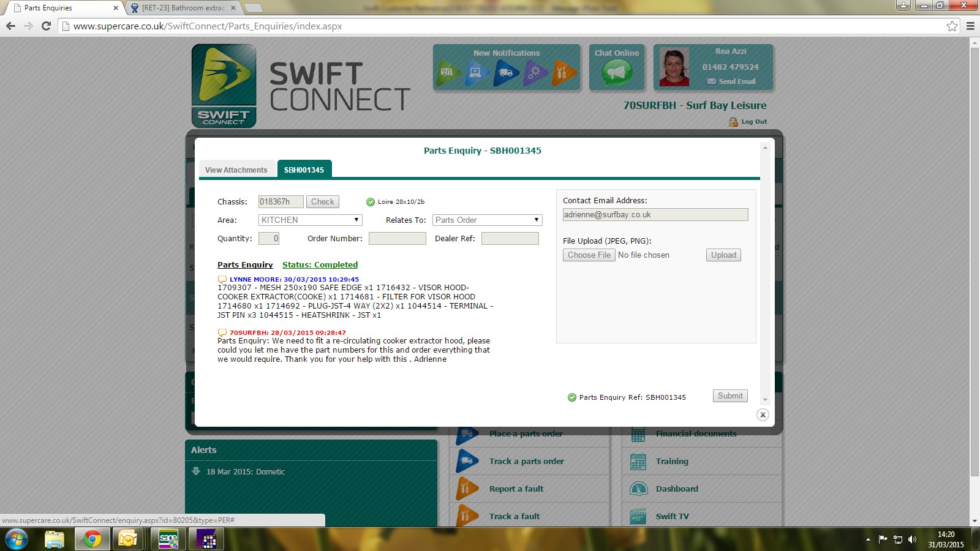Click the Quantity field
This screenshot has height=551, width=980.
[269, 238]
